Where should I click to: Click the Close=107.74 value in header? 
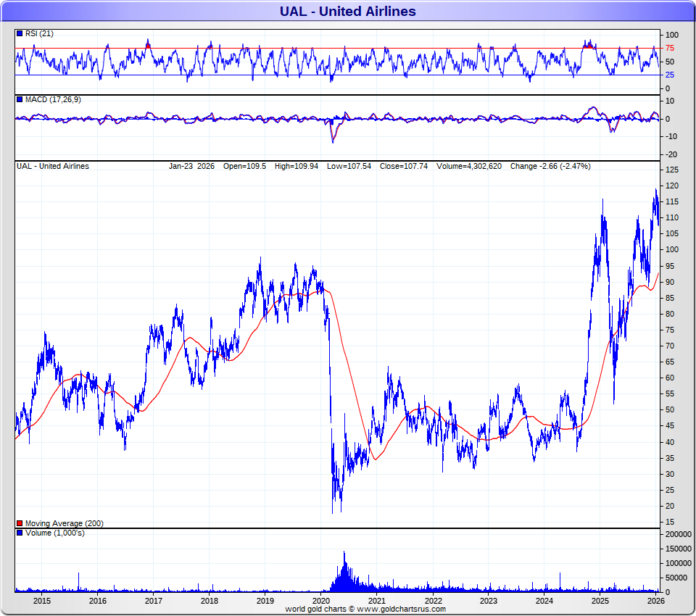404,166
